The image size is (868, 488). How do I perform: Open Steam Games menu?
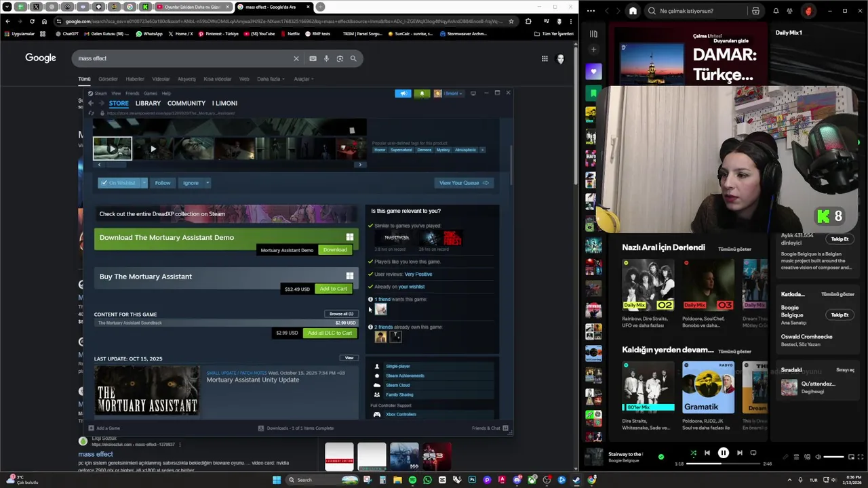tap(151, 94)
